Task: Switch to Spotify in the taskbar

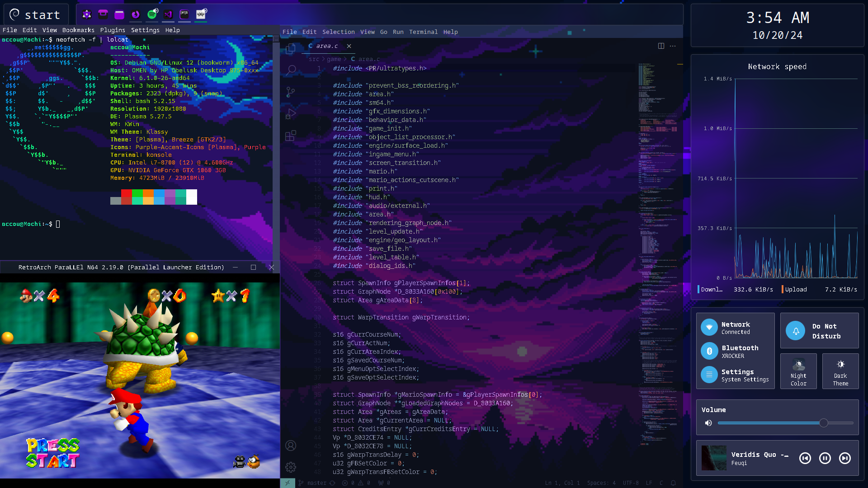Action: click(152, 14)
